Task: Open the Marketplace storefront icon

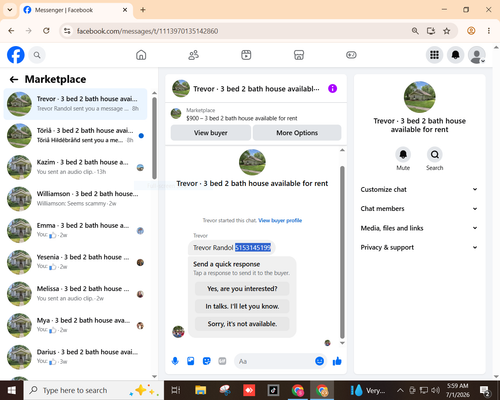Action: [x=299, y=55]
